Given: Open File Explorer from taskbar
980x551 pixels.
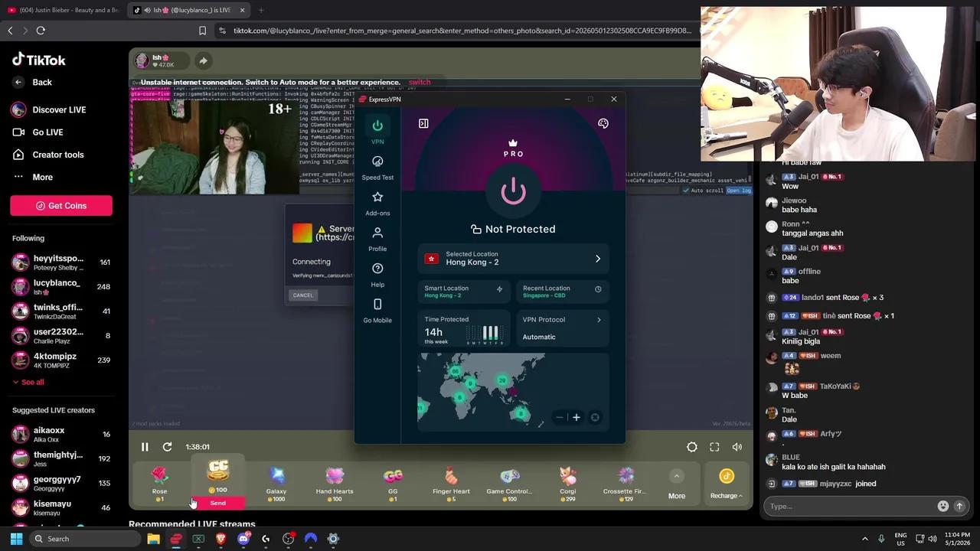Looking at the screenshot, I should 153,539.
